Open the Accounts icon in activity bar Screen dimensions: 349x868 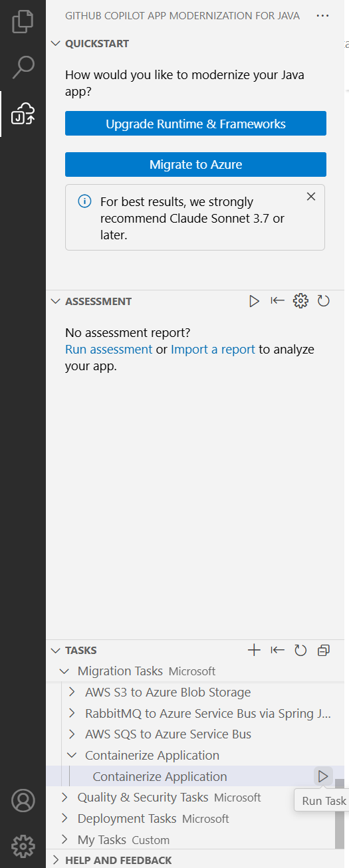point(23,800)
